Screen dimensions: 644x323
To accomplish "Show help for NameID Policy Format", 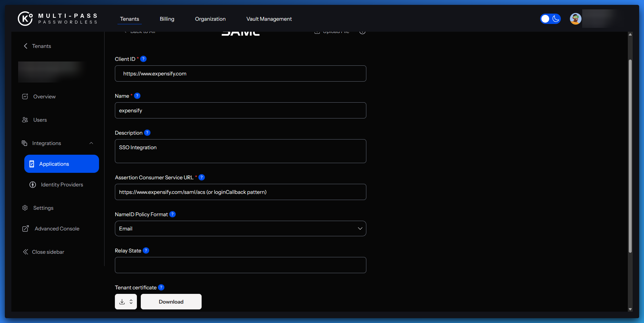I will click(x=172, y=214).
